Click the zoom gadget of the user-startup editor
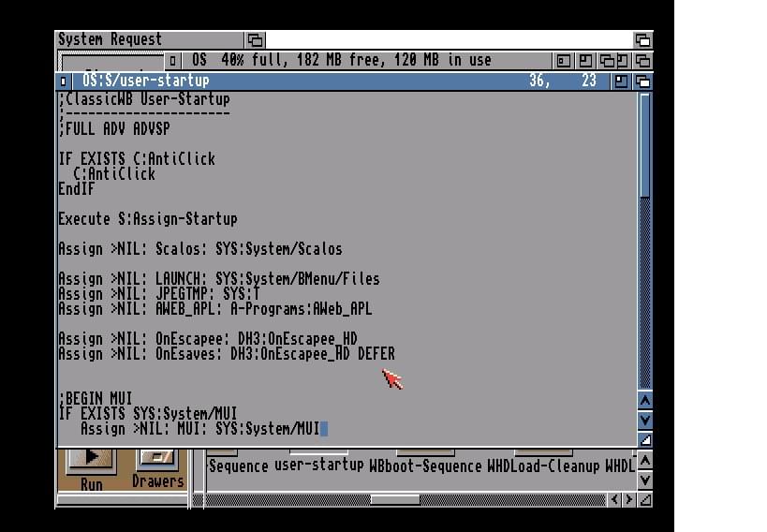This screenshot has width=767, height=532. point(621,81)
